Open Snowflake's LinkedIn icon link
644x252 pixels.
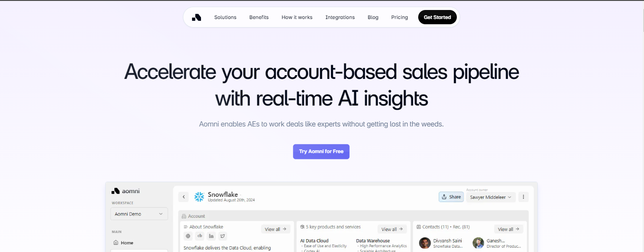(211, 236)
